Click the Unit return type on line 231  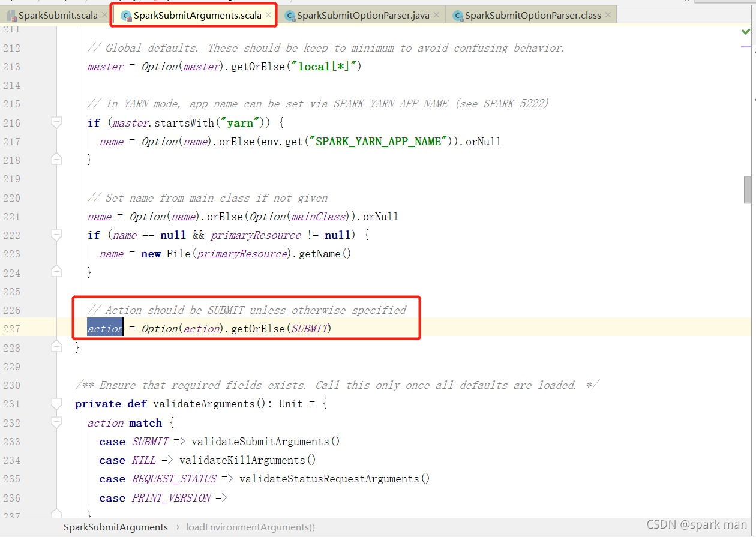pyautogui.click(x=291, y=404)
